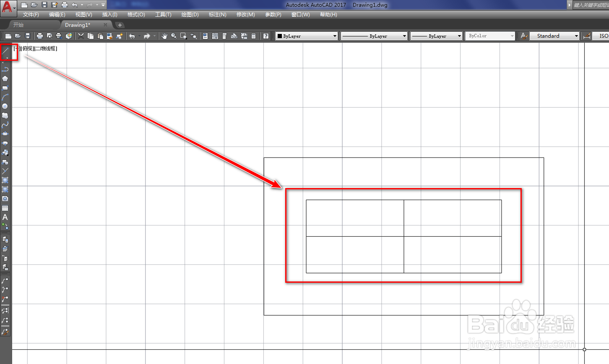This screenshot has height=364, width=609.
Task: Click the 俯视 view control label
Action: [x=26, y=49]
